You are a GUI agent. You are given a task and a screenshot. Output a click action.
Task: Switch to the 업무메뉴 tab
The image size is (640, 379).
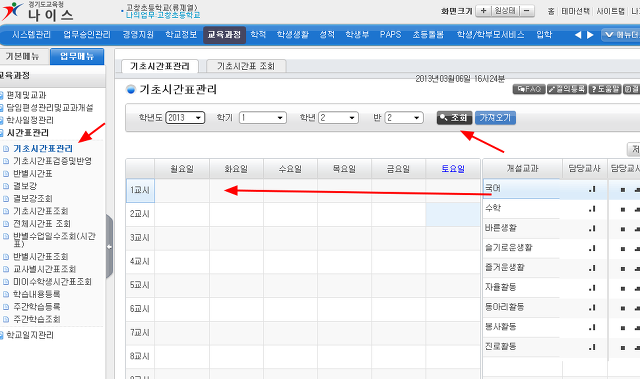tap(77, 56)
